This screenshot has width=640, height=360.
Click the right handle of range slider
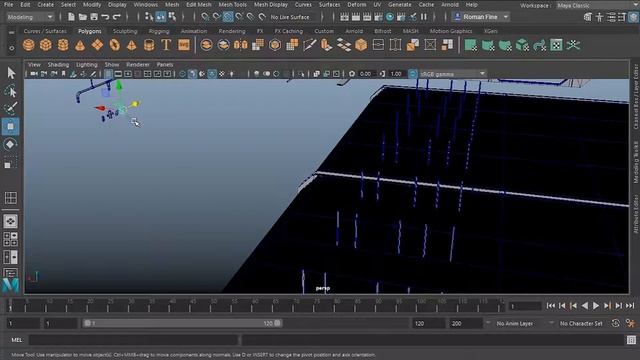pyautogui.click(x=278, y=323)
